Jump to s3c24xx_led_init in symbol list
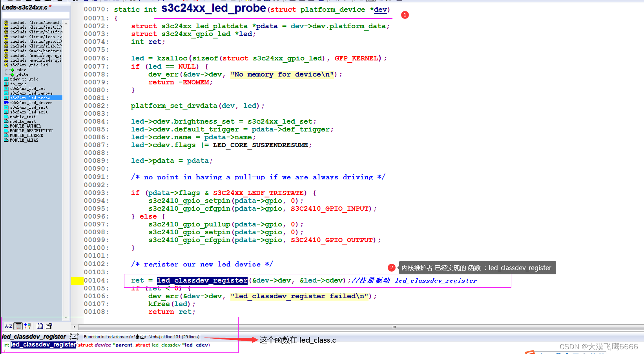This screenshot has width=644, height=354. [x=26, y=108]
